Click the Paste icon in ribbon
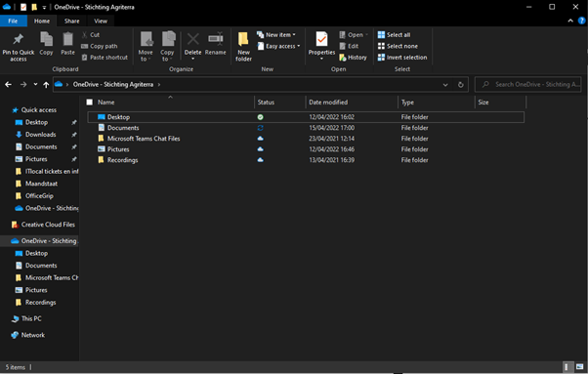This screenshot has height=374, width=588. [x=67, y=39]
